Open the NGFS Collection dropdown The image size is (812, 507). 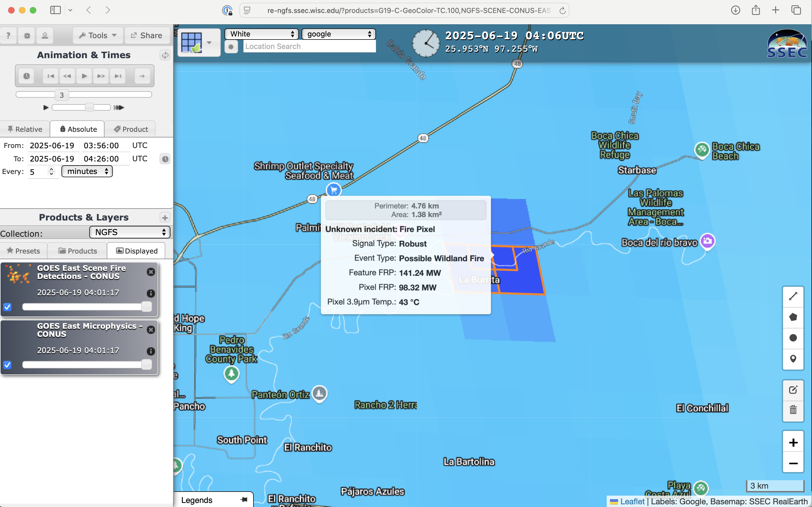click(x=130, y=232)
